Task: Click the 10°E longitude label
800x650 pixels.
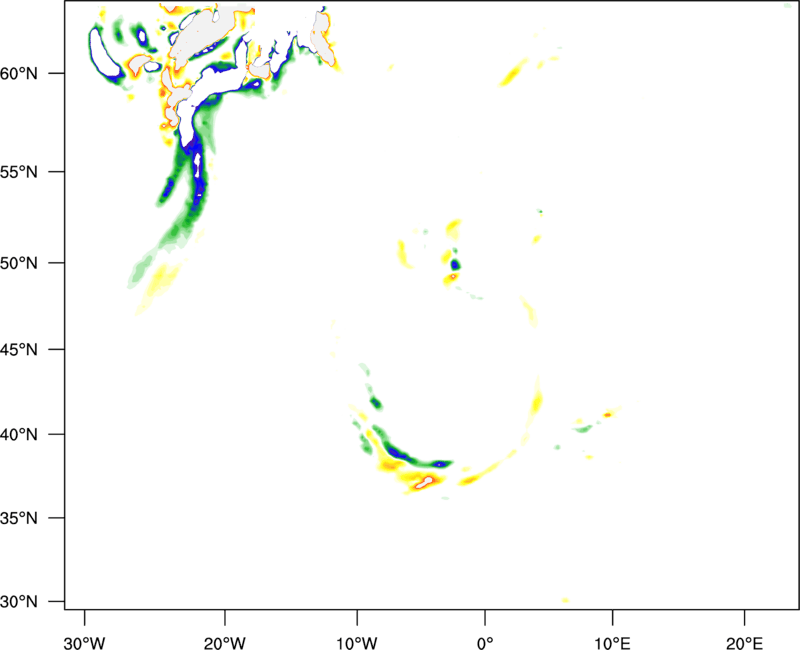Action: click(x=612, y=643)
